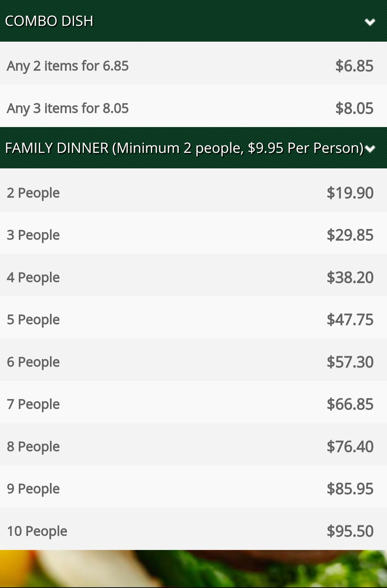Tap the $95.50 price

(x=350, y=531)
